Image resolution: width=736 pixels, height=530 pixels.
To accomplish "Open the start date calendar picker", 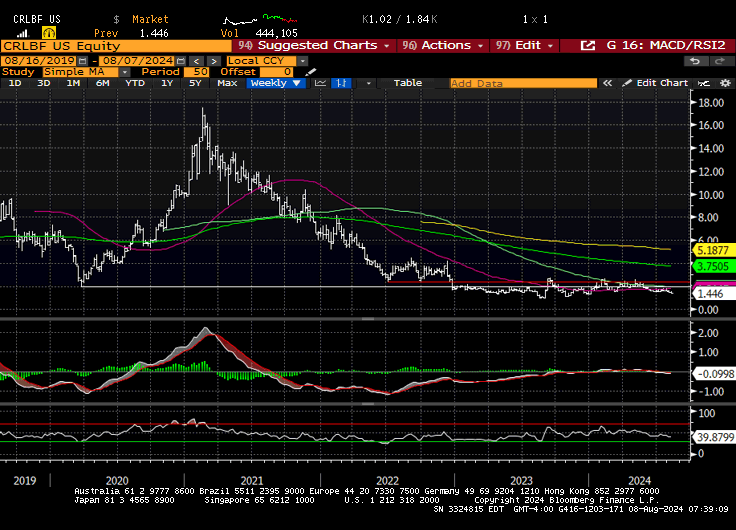I will click(x=83, y=61).
